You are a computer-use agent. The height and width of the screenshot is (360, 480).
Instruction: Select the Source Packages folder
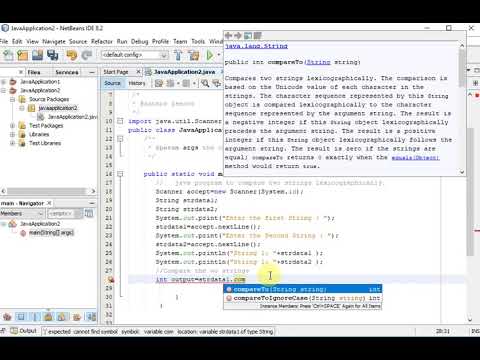[49, 99]
